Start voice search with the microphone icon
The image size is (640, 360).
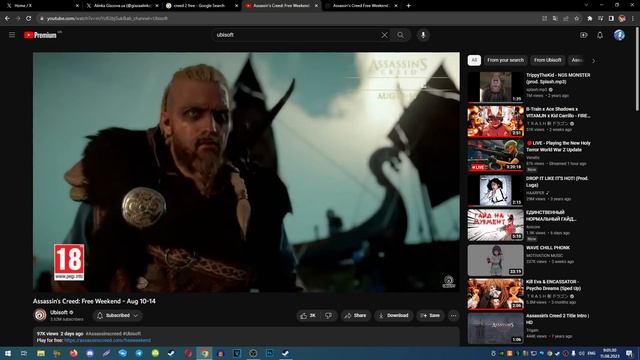(423, 35)
